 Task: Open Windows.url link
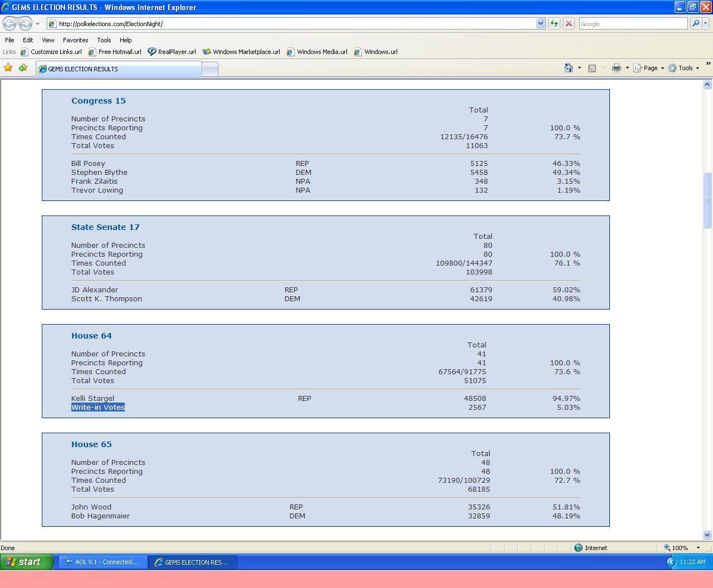tap(376, 52)
